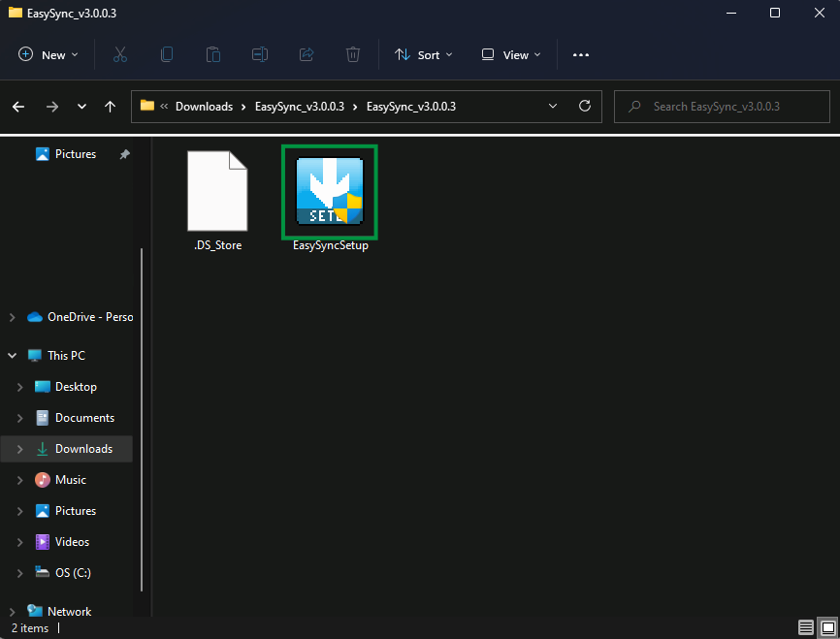Open OneDrive - Personal in sidebar
The width and height of the screenshot is (840, 639).
(81, 317)
